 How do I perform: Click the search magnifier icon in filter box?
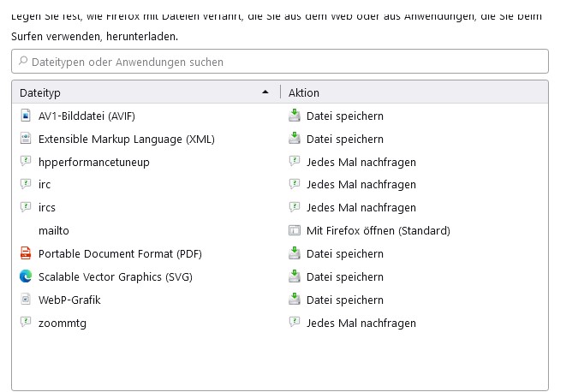[x=22, y=62]
